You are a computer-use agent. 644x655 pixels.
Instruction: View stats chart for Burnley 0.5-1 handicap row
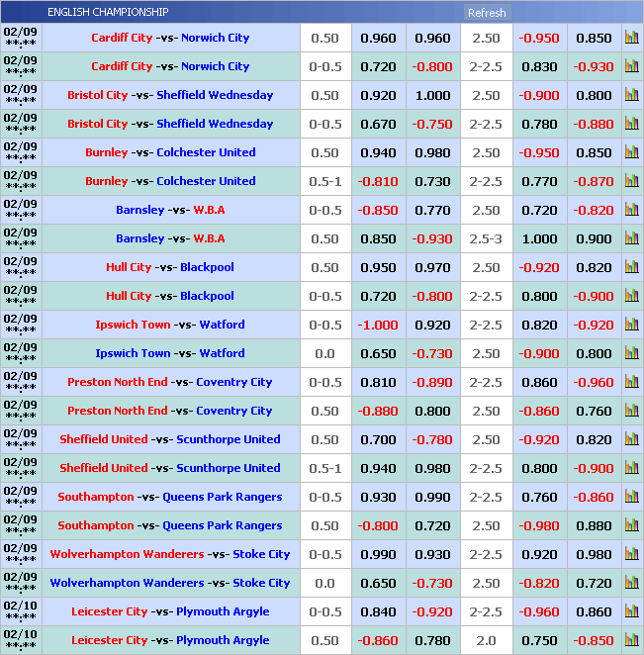pyautogui.click(x=631, y=182)
